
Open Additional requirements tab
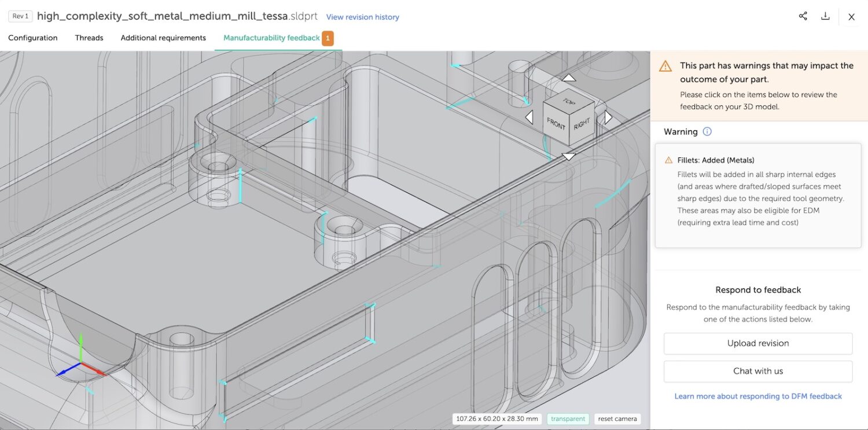point(163,38)
